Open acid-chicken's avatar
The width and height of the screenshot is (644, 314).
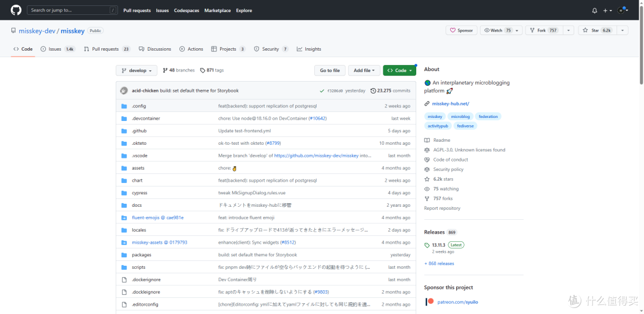coord(124,91)
